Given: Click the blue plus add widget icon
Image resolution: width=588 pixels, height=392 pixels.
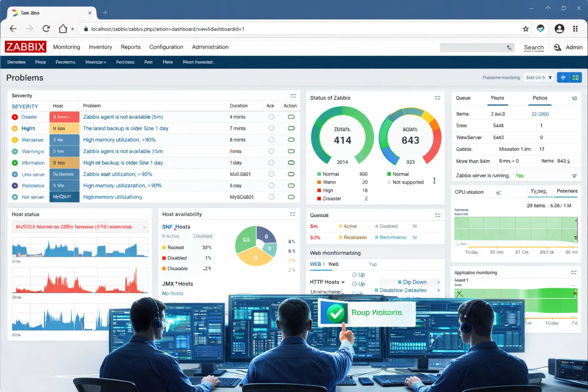Looking at the screenshot, I should coord(563,78).
